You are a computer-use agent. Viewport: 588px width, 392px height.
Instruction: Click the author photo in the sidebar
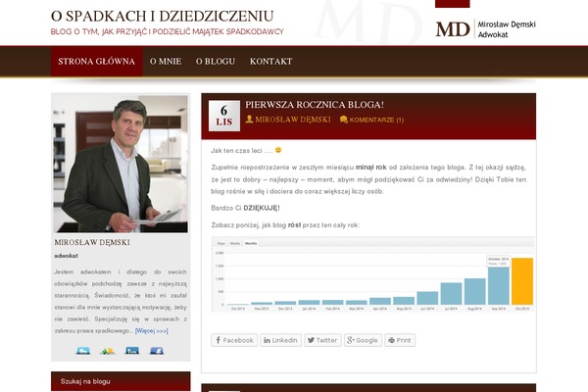tap(121, 164)
